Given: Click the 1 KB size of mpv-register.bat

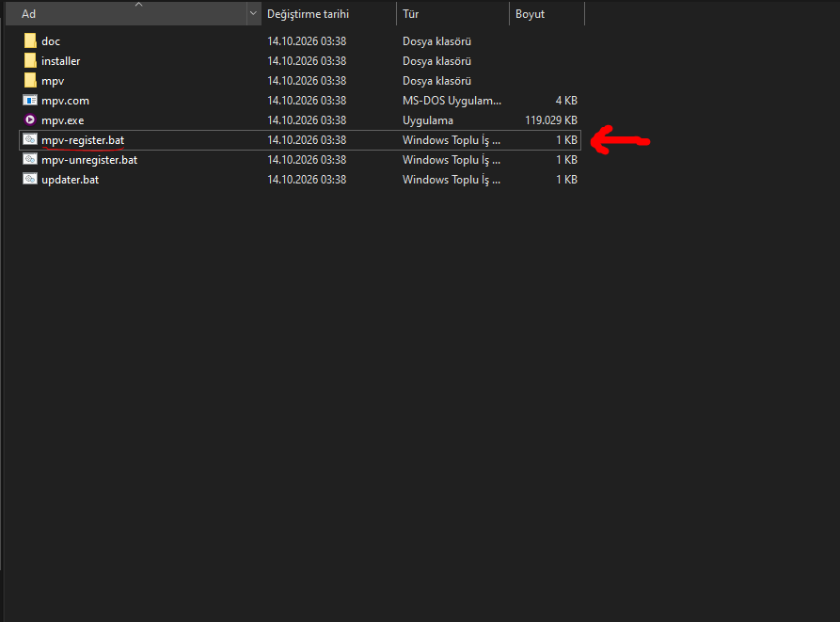Looking at the screenshot, I should (566, 140).
